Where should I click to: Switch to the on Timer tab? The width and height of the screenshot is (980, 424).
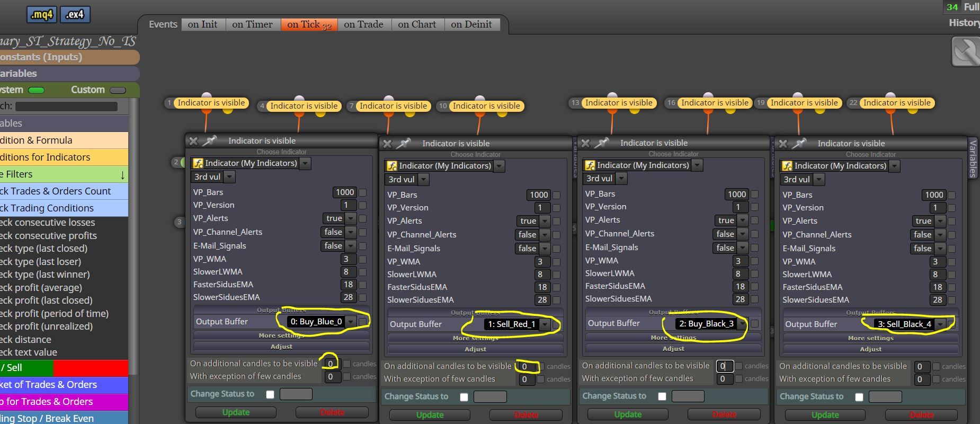pos(253,24)
